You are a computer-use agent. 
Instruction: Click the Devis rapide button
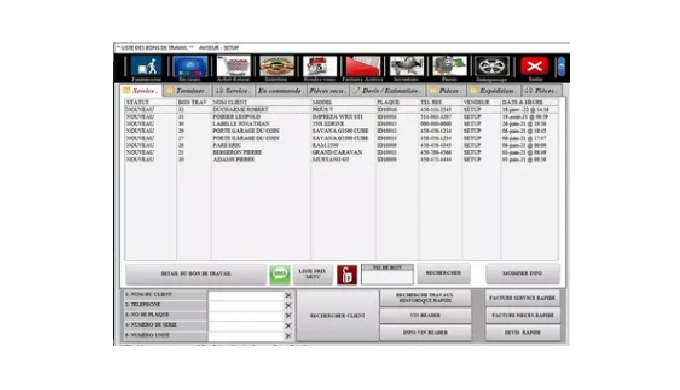point(523,332)
